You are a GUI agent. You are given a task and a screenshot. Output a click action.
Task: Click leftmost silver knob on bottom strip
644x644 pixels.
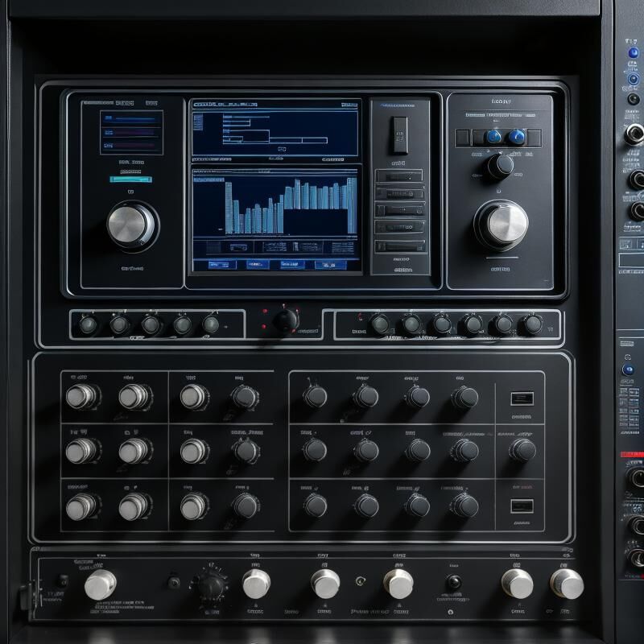point(100,584)
